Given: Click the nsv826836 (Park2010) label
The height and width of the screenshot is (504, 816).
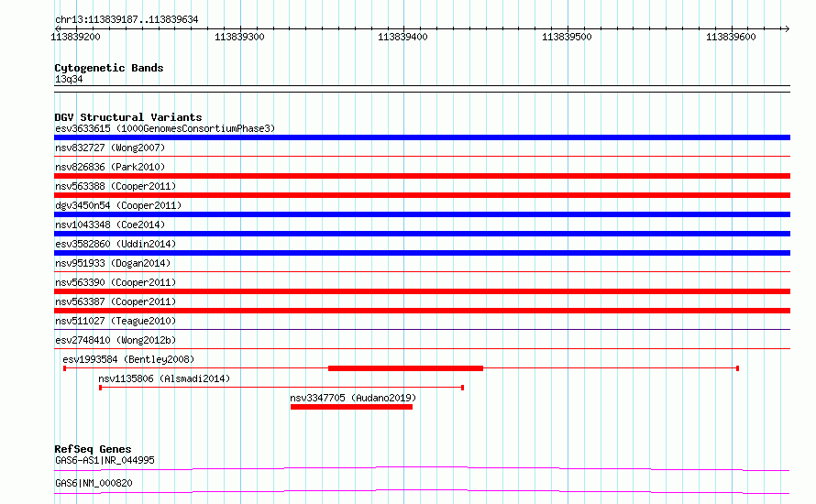Looking at the screenshot, I should (110, 167).
